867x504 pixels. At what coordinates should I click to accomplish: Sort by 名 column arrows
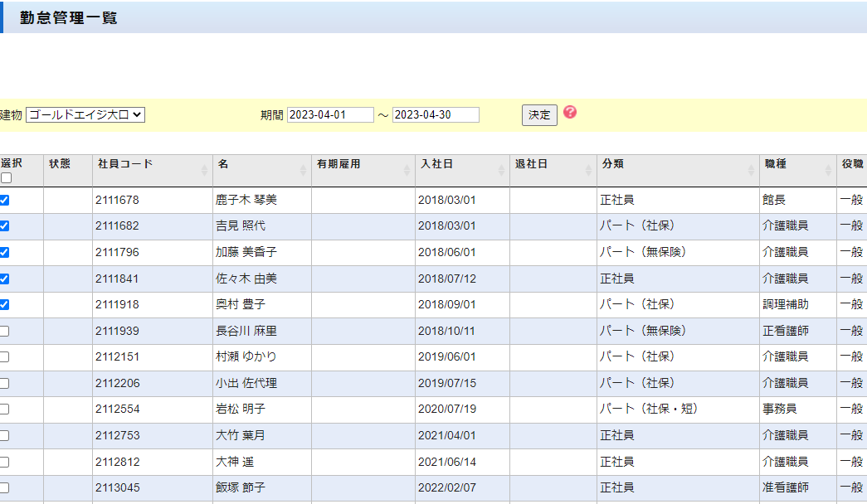pos(303,170)
